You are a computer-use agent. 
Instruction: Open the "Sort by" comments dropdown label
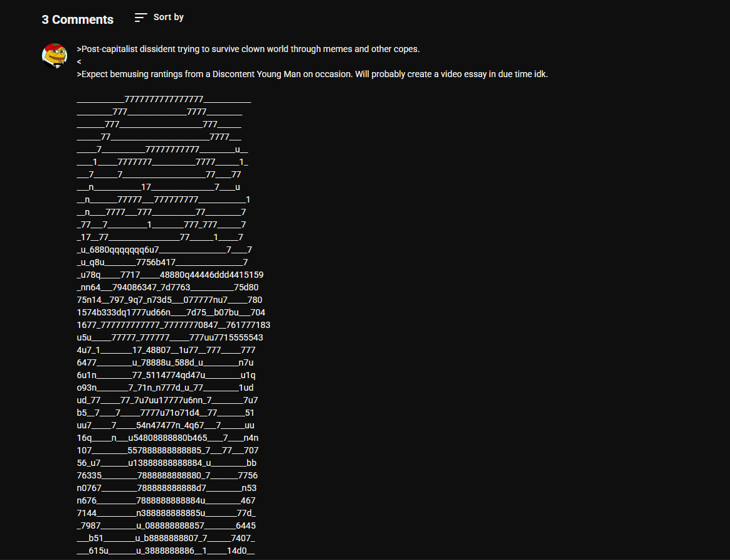[168, 17]
